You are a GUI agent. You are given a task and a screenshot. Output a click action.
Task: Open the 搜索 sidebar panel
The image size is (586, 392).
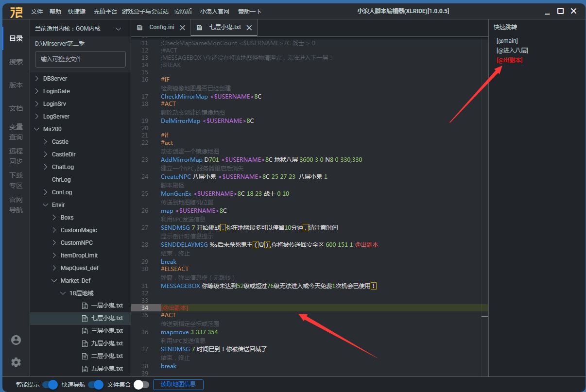point(16,62)
